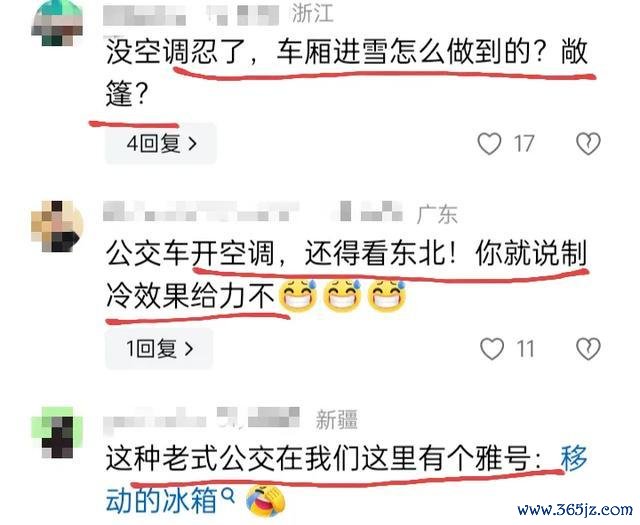Like the Zhejiang comment with 17 likes
640x525 pixels.
coord(489,144)
